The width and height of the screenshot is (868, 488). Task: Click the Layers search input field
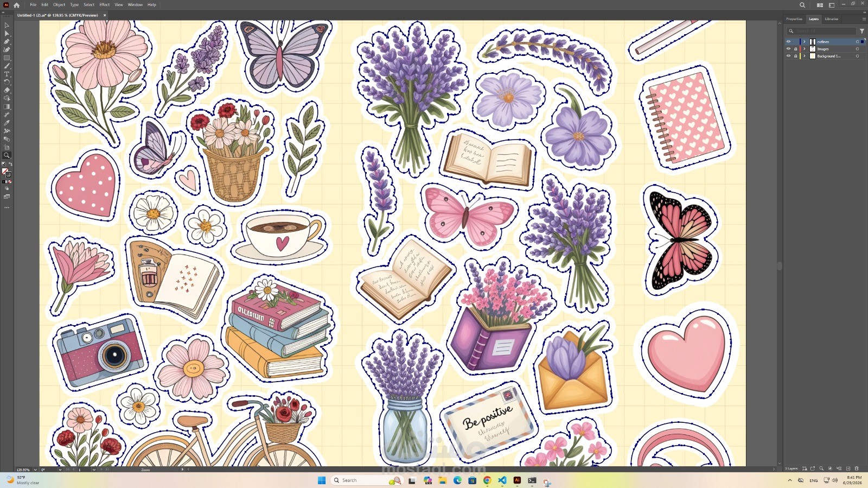pyautogui.click(x=821, y=31)
